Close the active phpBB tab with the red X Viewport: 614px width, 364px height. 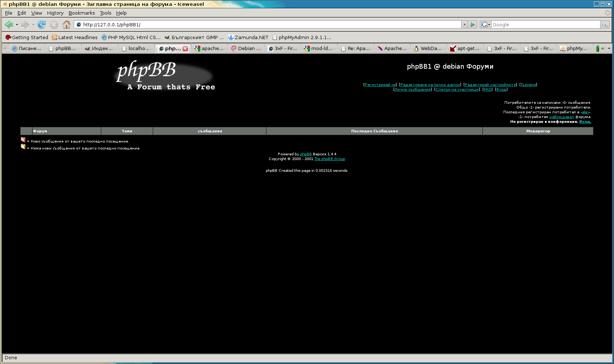(x=185, y=48)
